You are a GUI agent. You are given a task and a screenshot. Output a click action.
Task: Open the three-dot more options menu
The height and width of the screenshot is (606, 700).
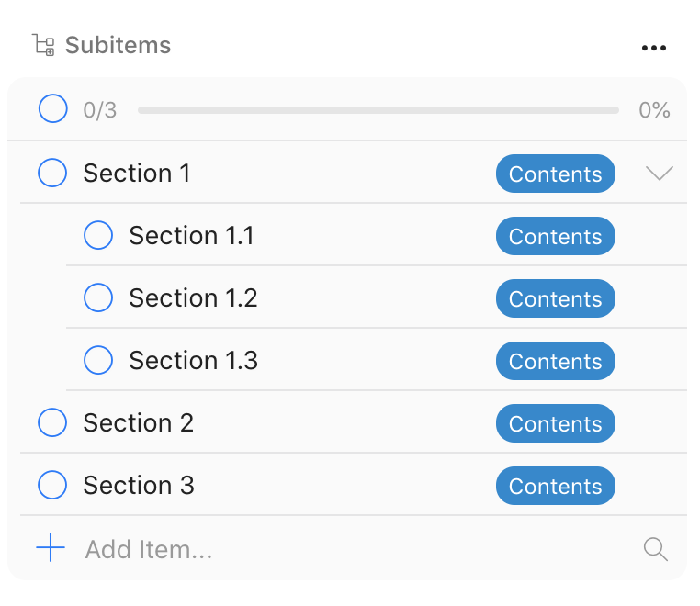pyautogui.click(x=653, y=48)
